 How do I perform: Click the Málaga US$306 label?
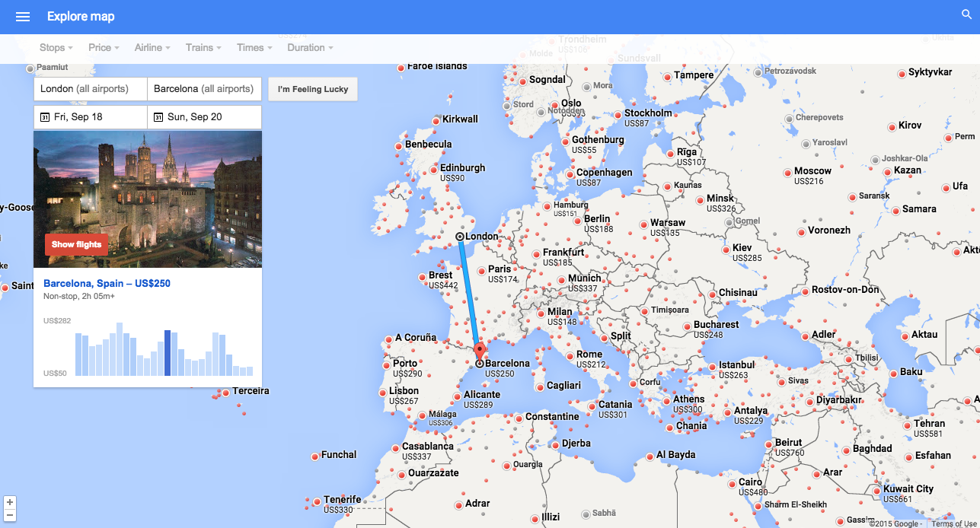point(441,418)
